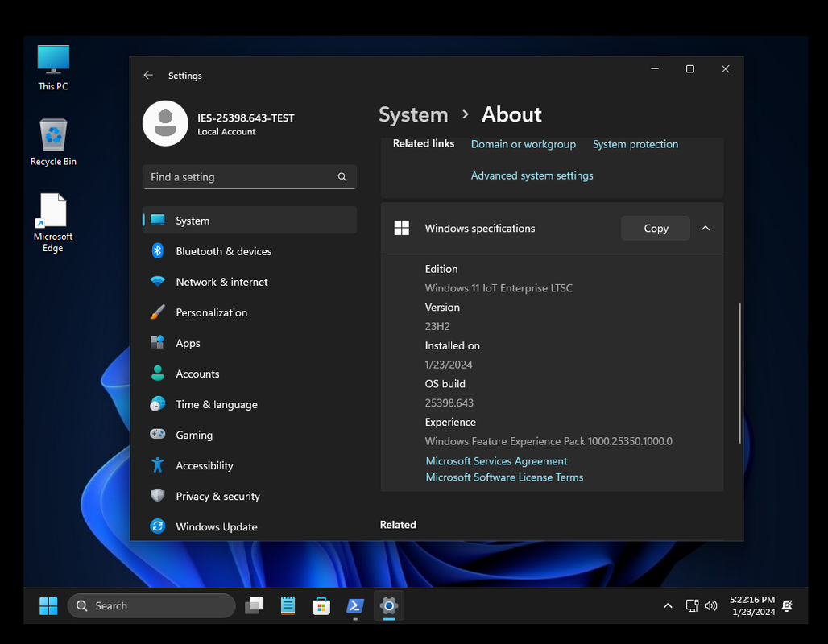Click the Find a setting search box
Viewport: 828px width, 644px height.
[242, 177]
